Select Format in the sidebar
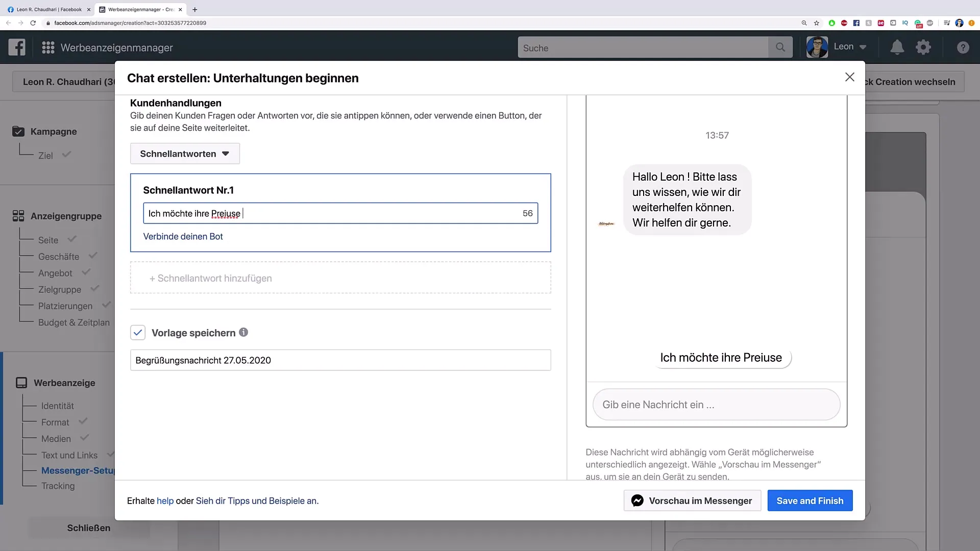The width and height of the screenshot is (980, 551). [x=55, y=422]
